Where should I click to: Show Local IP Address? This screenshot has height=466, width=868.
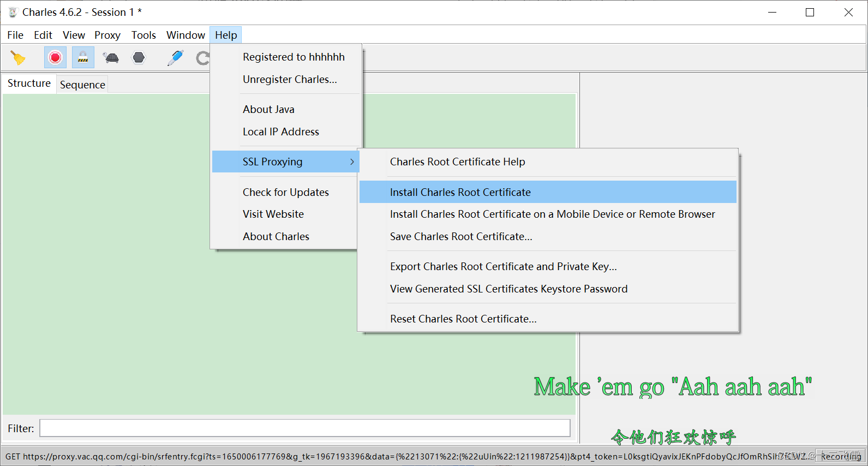[x=281, y=132]
